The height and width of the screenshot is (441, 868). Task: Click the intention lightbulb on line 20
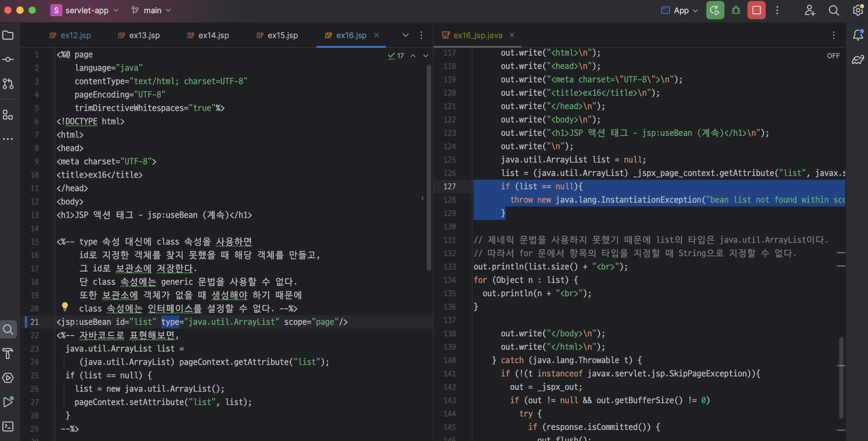pyautogui.click(x=65, y=306)
